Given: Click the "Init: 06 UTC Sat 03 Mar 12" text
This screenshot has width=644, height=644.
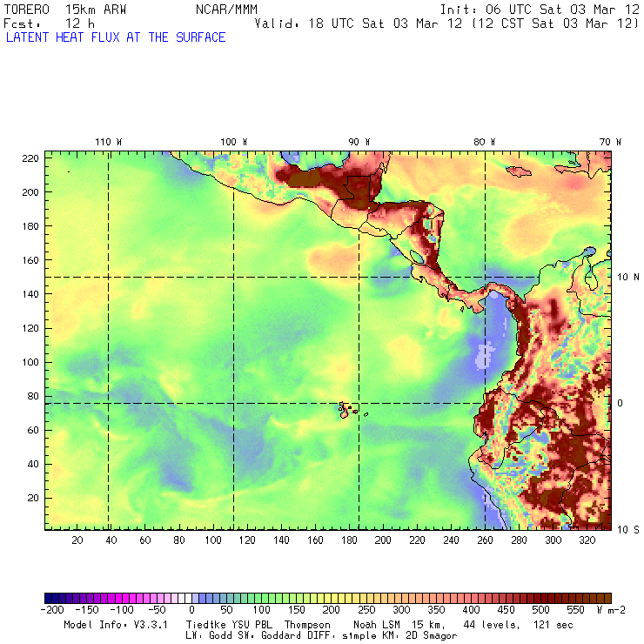Looking at the screenshot, I should (x=540, y=10).
